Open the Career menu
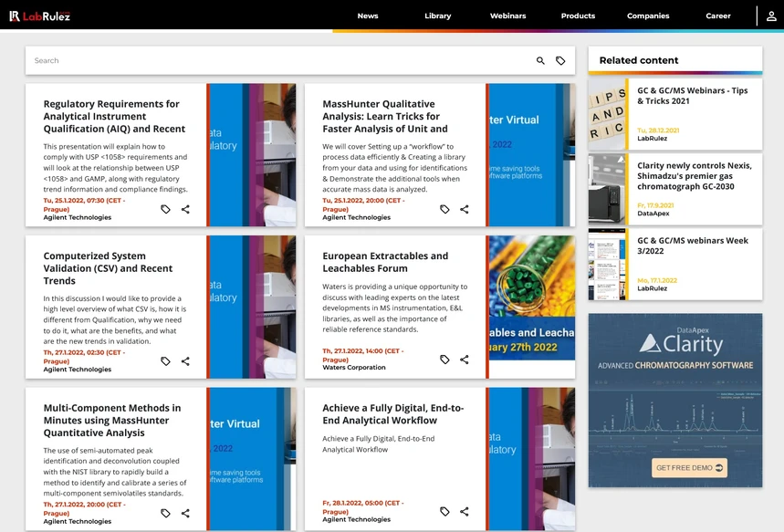The width and height of the screenshot is (784, 532). pos(718,16)
